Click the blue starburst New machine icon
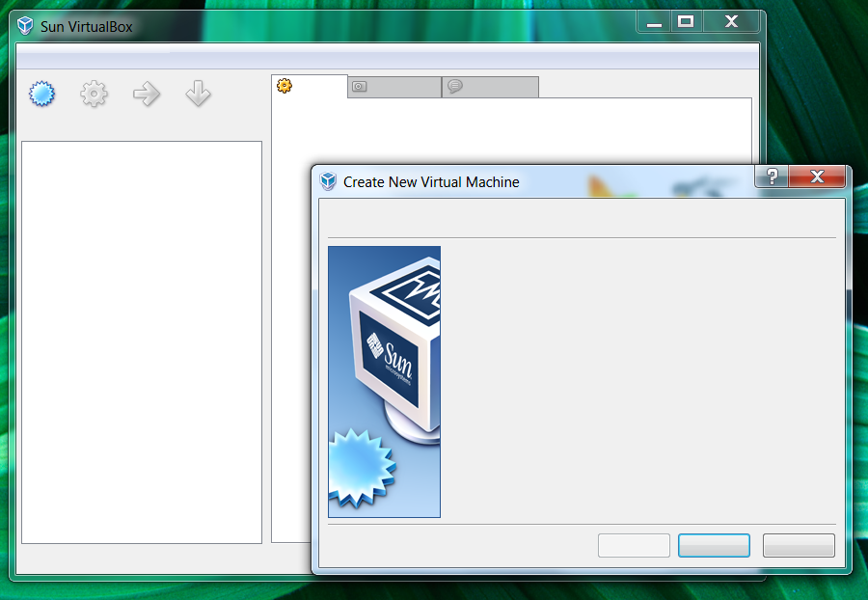The width and height of the screenshot is (868, 600). (x=42, y=94)
